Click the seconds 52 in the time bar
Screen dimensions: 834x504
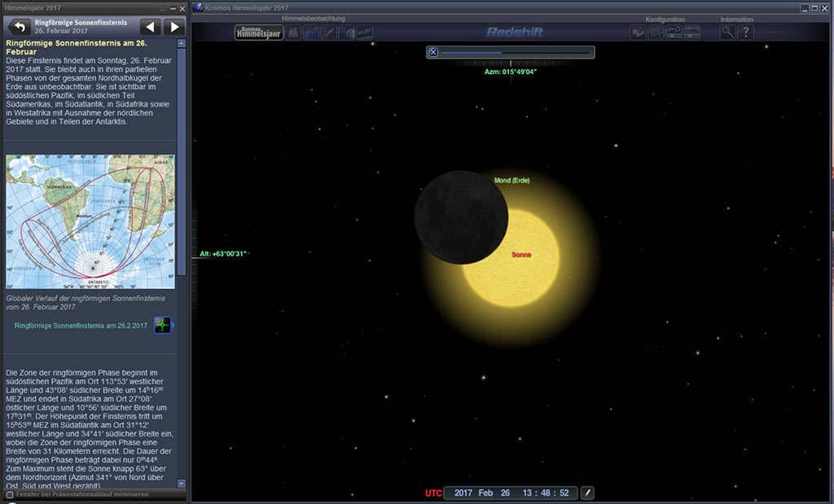click(564, 493)
